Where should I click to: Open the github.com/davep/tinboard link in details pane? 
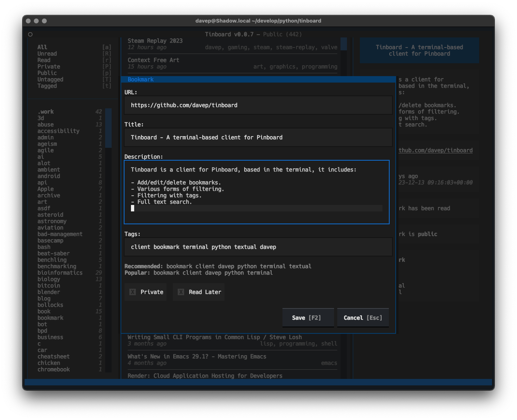coord(436,150)
